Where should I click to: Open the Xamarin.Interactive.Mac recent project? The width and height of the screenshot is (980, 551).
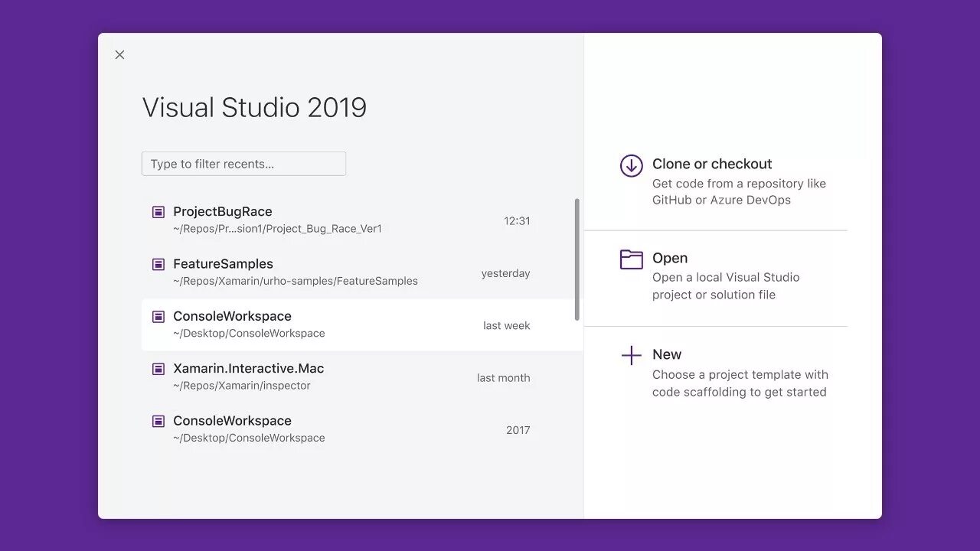click(x=361, y=377)
